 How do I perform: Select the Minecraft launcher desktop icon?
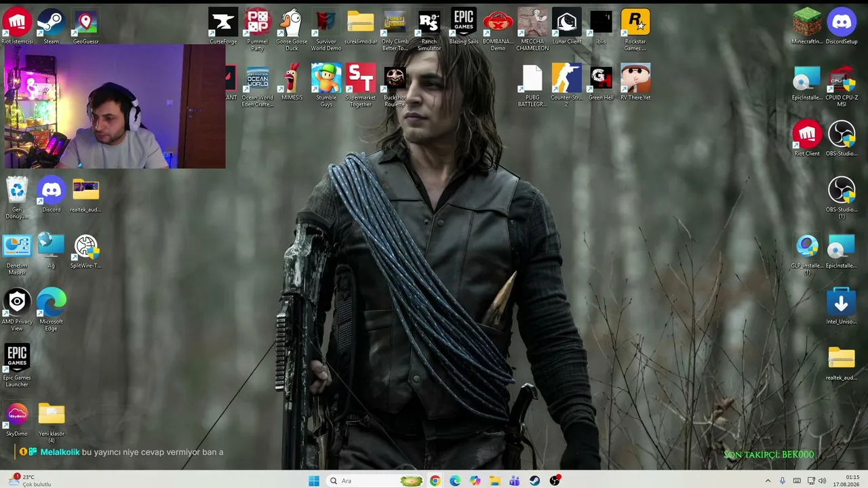tap(807, 26)
